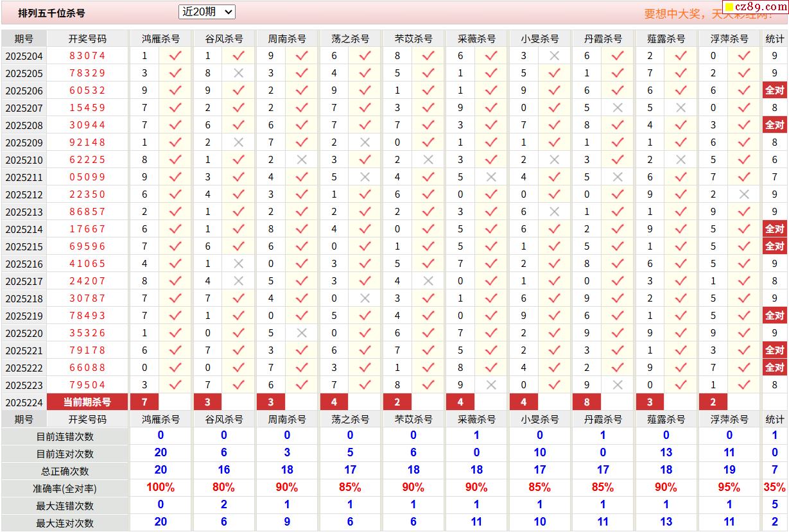The height and width of the screenshot is (532, 789).
Task: Click period number 2025217
Action: 24,282
